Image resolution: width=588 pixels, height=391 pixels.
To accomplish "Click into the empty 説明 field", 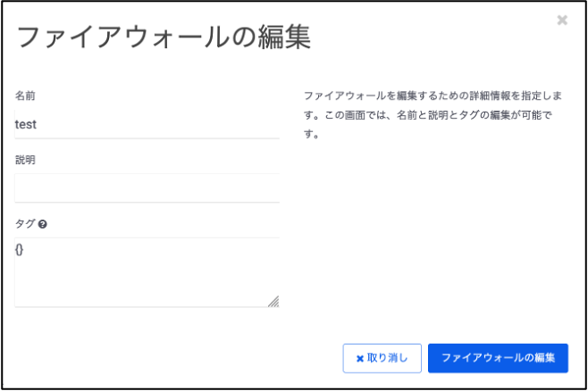I will tap(147, 188).
